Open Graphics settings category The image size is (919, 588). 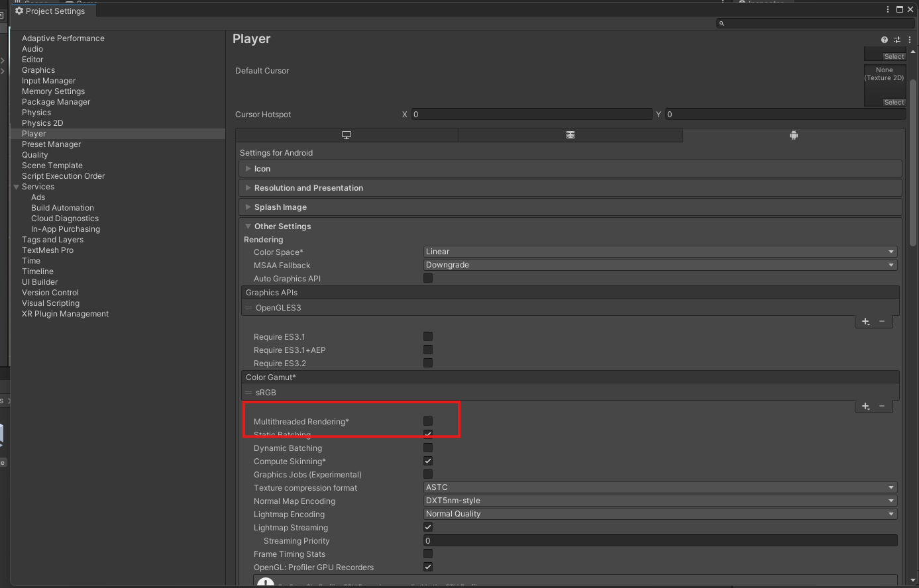(x=38, y=70)
